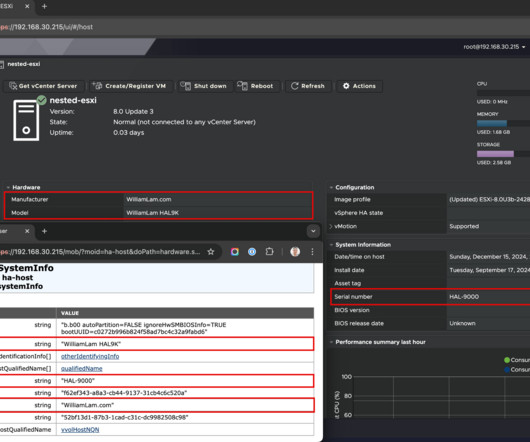Screen dimensions: 530x442
Task: Click the Image profile row label
Action: (352, 199)
